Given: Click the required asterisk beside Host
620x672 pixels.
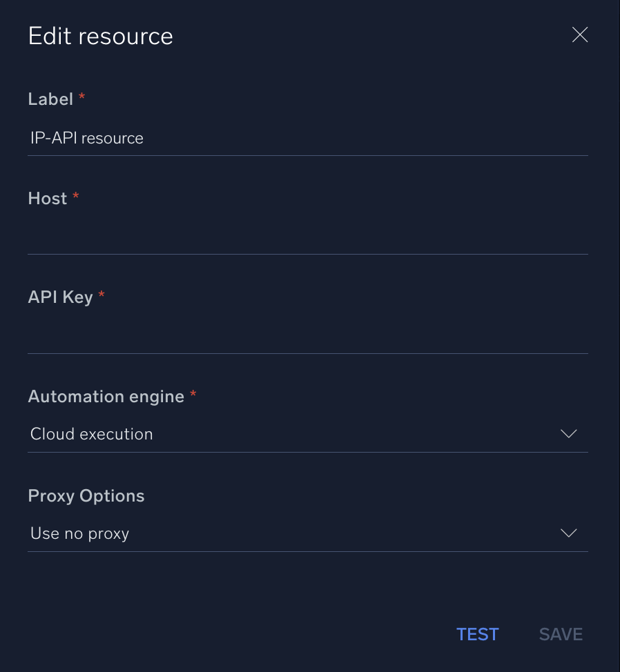Looking at the screenshot, I should pos(75,197).
